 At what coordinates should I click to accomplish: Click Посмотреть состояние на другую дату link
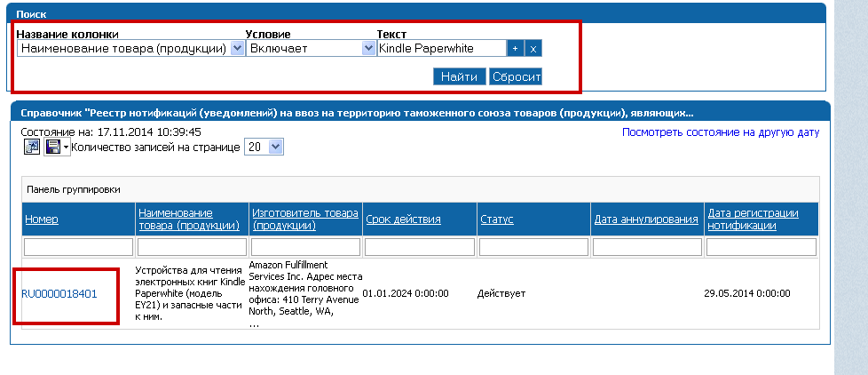pos(721,132)
